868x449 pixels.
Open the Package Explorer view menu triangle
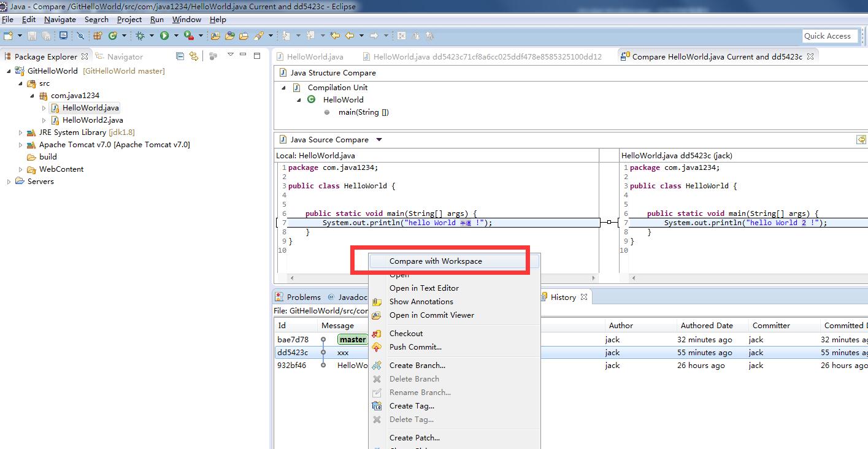tap(231, 55)
